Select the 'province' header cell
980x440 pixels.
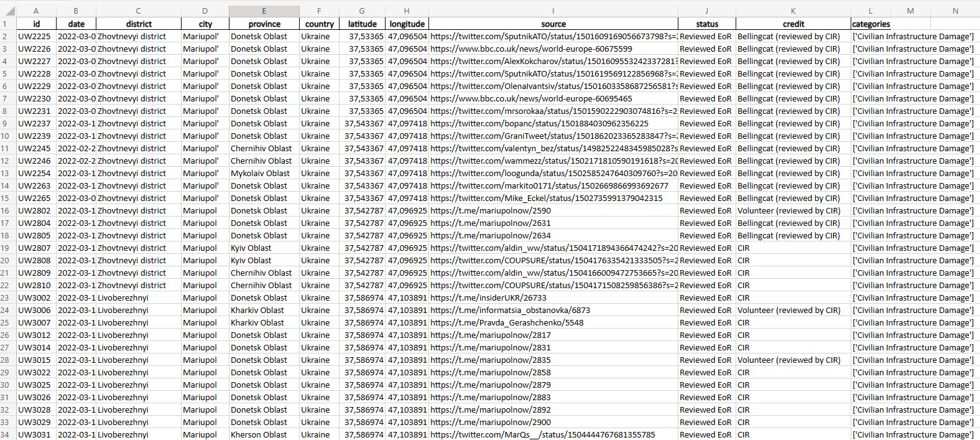coord(264,24)
